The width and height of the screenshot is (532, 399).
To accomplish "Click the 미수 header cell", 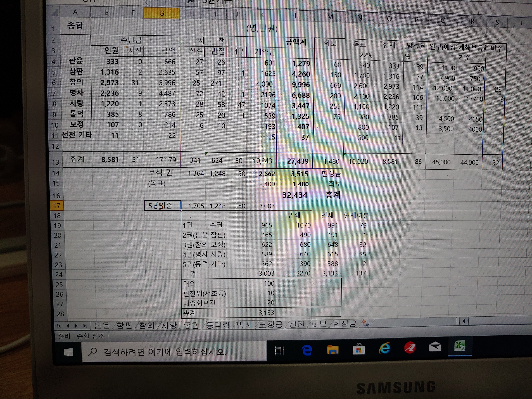I will pyautogui.click(x=496, y=48).
